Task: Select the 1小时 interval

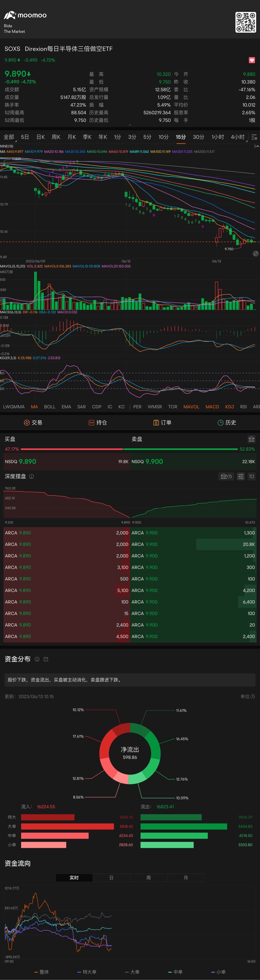Action: [218, 137]
